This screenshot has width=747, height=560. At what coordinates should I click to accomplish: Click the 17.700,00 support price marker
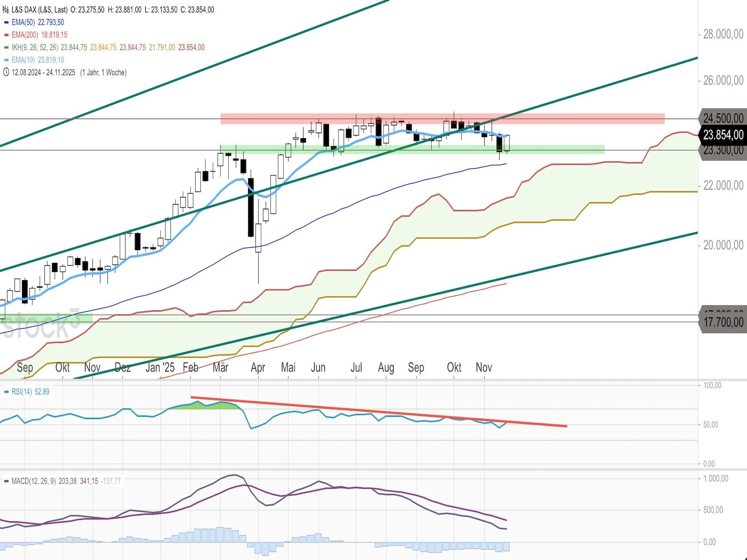pyautogui.click(x=723, y=322)
